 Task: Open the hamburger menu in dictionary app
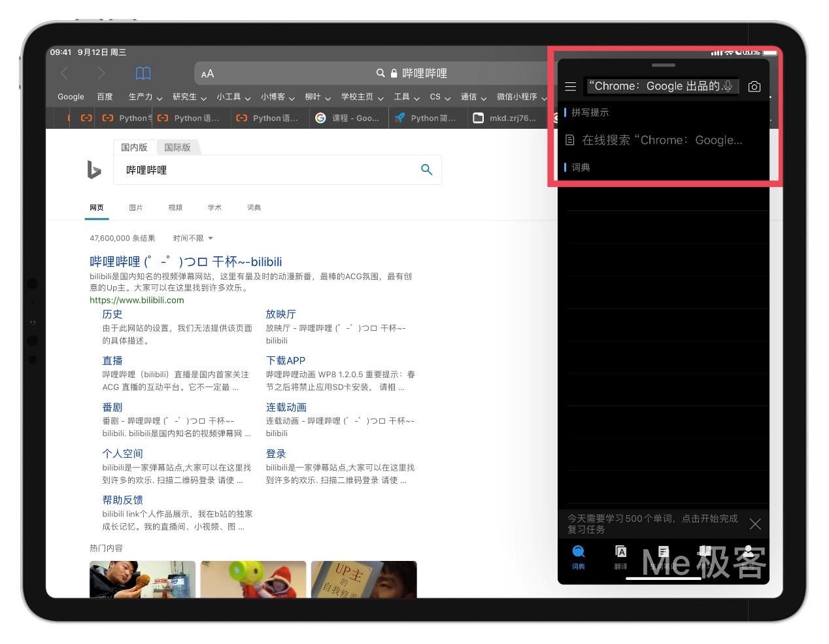pos(570,86)
